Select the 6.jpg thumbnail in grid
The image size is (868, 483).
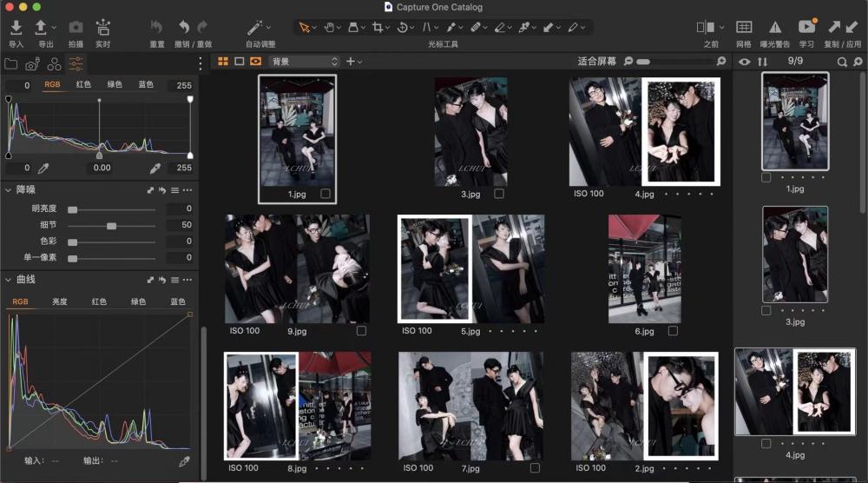pos(644,269)
